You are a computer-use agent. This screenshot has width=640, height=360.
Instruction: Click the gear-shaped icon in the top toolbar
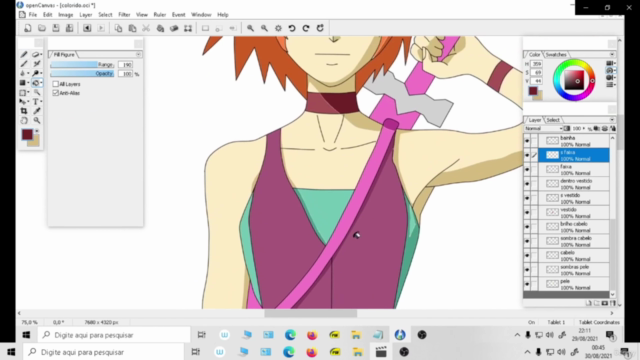[x=278, y=28]
